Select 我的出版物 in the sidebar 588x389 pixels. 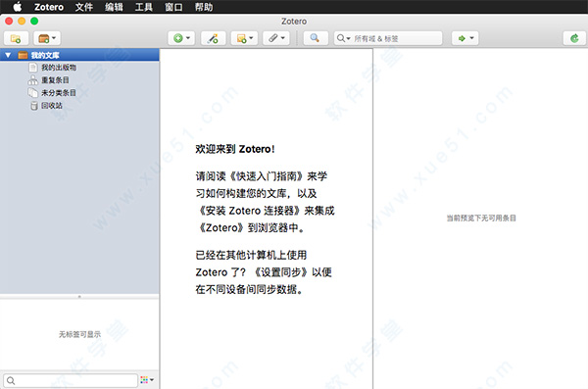59,68
